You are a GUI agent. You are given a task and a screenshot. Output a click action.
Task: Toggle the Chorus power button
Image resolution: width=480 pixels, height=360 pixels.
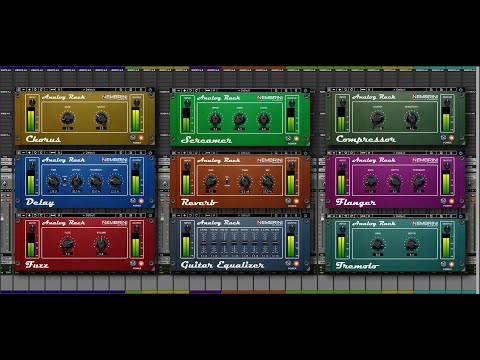click(x=141, y=138)
